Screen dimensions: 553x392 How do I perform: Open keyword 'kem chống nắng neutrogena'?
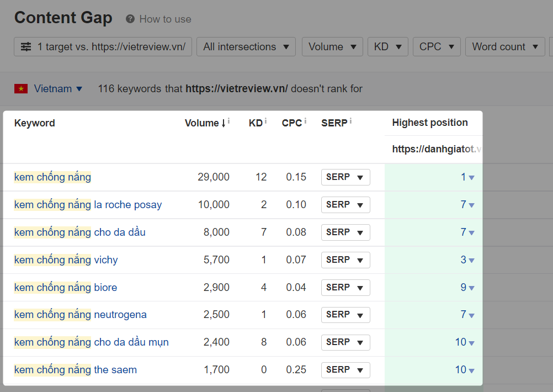click(81, 314)
